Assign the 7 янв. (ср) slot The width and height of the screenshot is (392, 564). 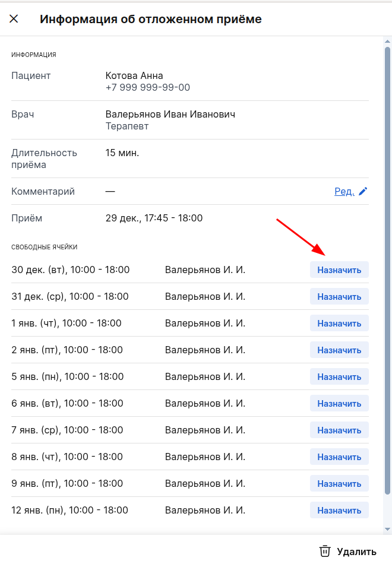point(339,430)
